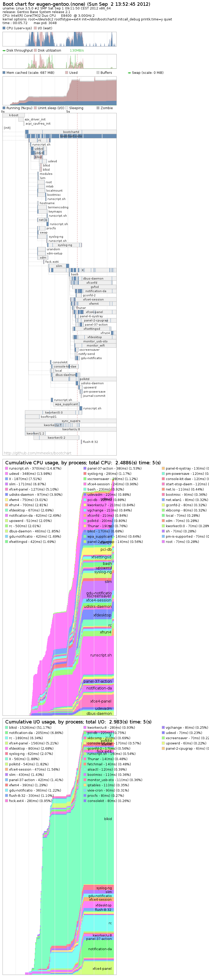Click the [init] label in the process tree
The image size is (209, 980).
7,127
